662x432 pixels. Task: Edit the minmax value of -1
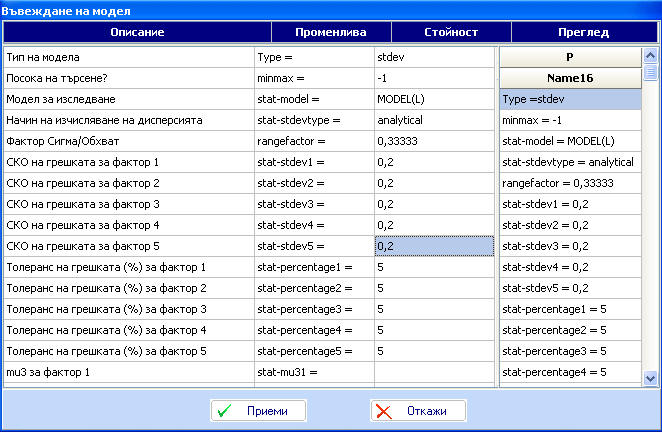click(433, 79)
